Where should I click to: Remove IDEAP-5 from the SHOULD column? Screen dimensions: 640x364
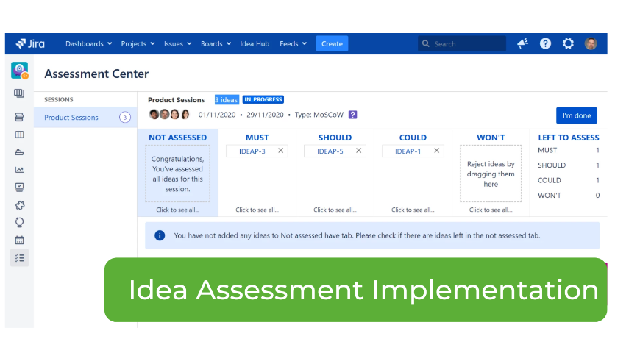(359, 151)
